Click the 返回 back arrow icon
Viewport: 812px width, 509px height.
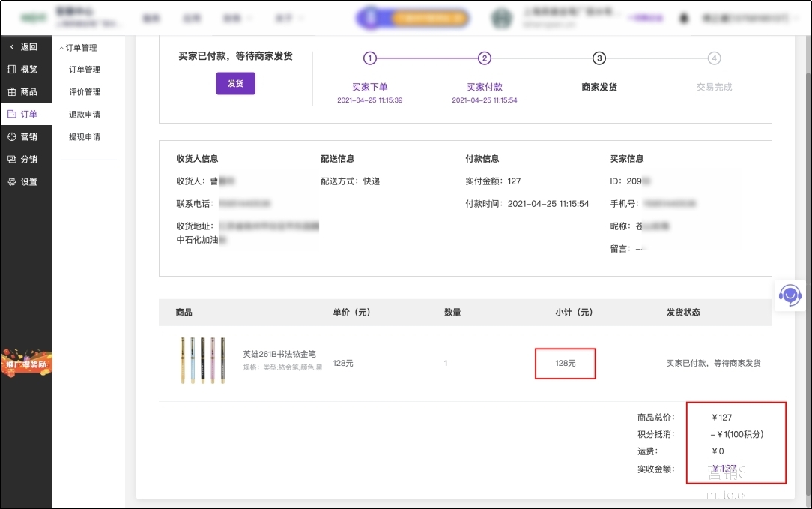[x=11, y=46]
